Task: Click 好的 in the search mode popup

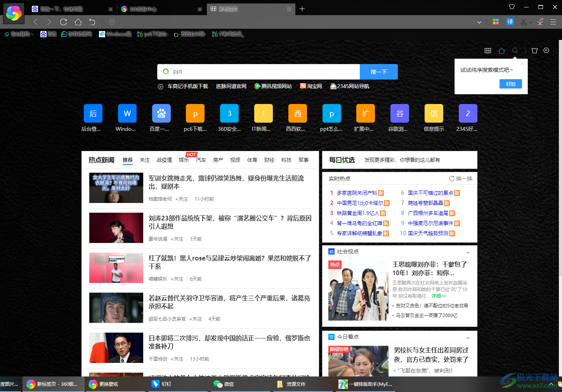Action: click(511, 84)
